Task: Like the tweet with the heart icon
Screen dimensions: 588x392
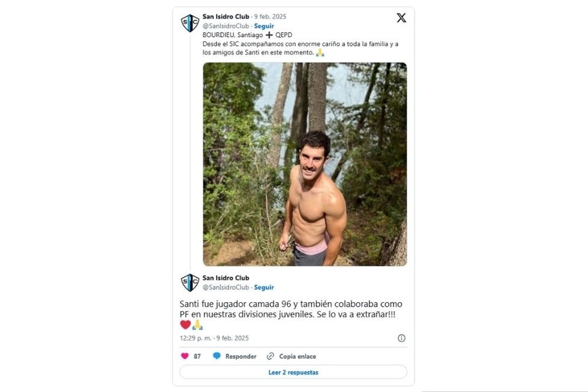Action: 185,356
